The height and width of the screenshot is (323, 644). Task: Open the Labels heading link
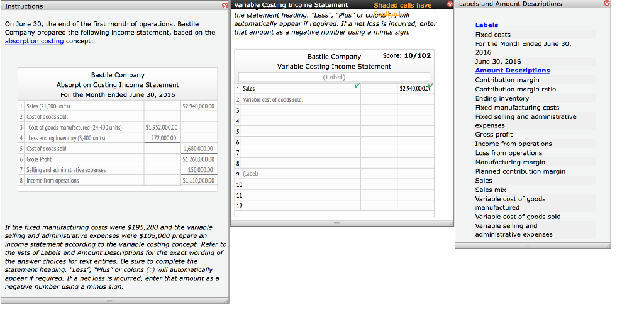coord(486,25)
